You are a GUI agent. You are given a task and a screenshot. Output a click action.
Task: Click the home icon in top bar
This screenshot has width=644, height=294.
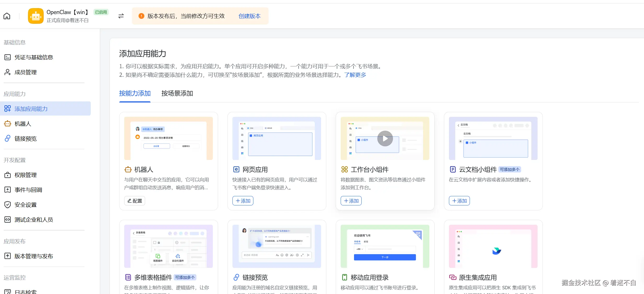coord(7,16)
